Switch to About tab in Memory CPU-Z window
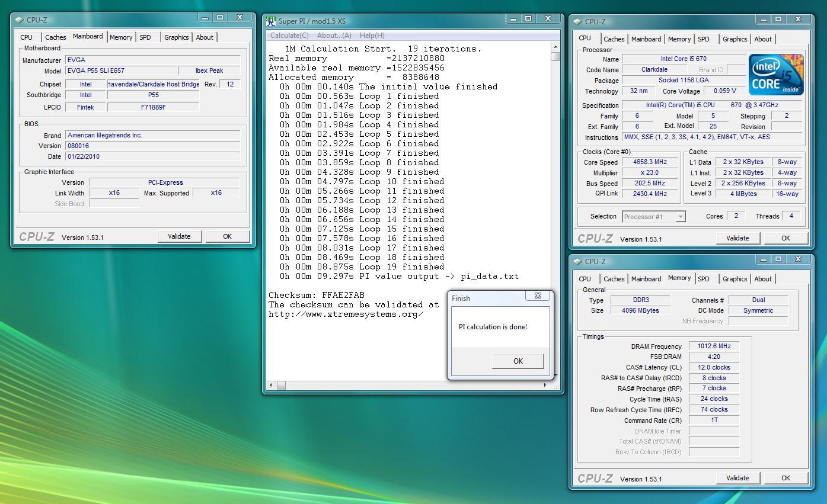This screenshot has width=827, height=504. (x=763, y=279)
